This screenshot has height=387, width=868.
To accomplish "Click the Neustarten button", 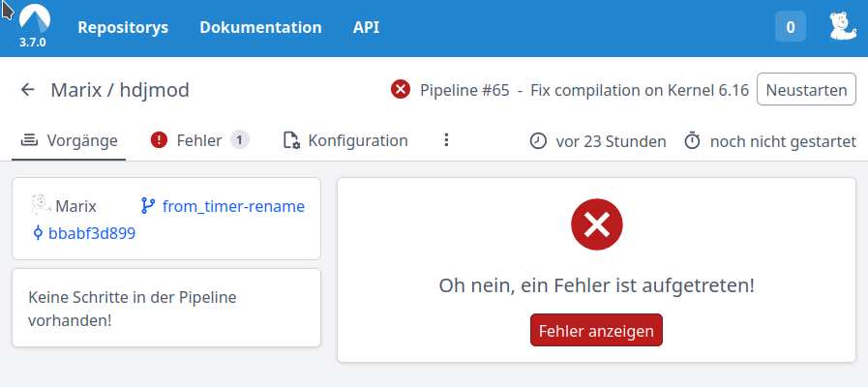I will 807,90.
